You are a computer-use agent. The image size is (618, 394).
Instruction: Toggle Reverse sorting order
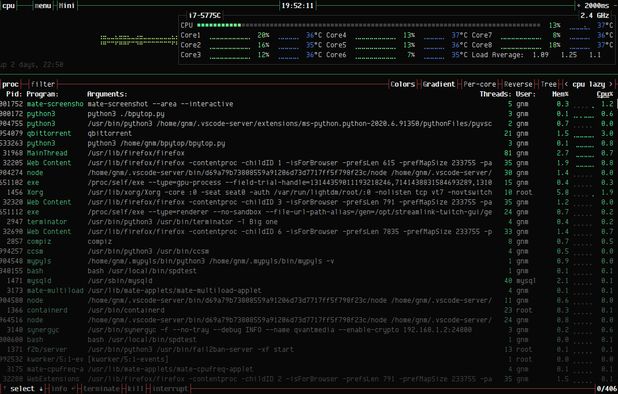pos(518,84)
